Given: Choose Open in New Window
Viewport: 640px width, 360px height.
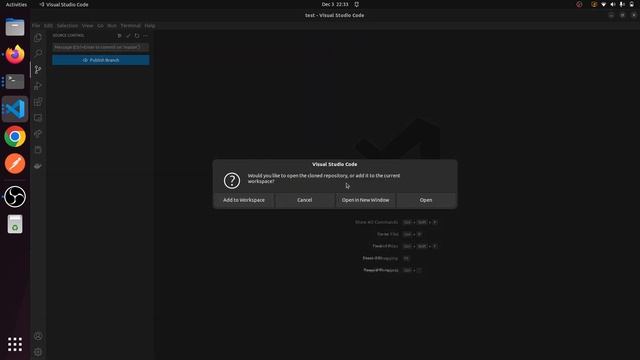Looking at the screenshot, I should 365,200.
